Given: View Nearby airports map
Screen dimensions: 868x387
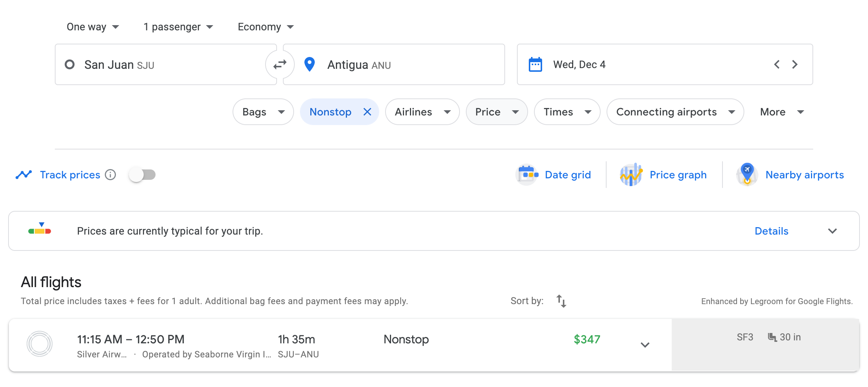Looking at the screenshot, I should click(790, 175).
